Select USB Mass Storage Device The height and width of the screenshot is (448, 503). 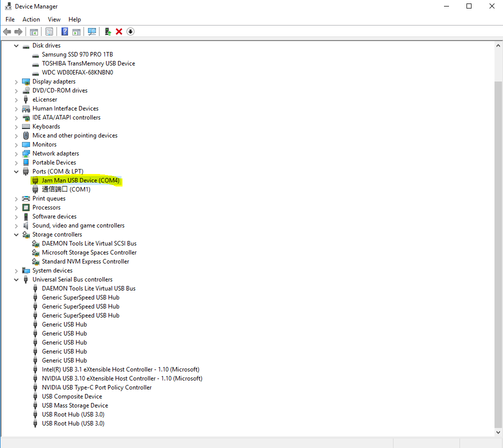tap(75, 405)
